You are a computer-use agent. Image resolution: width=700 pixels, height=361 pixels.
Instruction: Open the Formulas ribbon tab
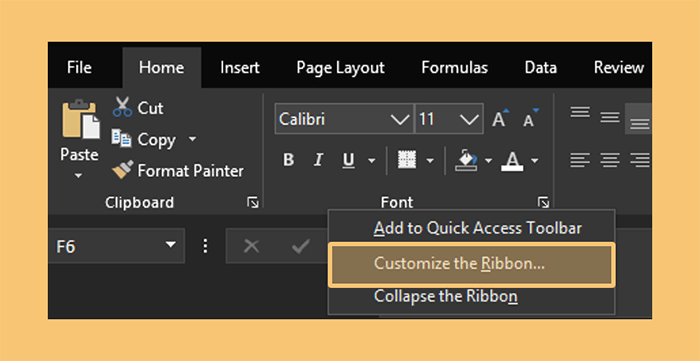(454, 67)
